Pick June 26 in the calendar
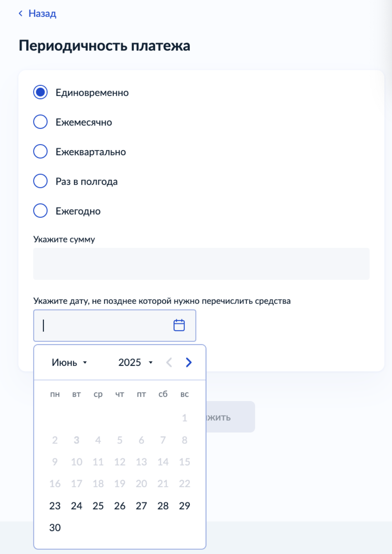 coord(120,506)
